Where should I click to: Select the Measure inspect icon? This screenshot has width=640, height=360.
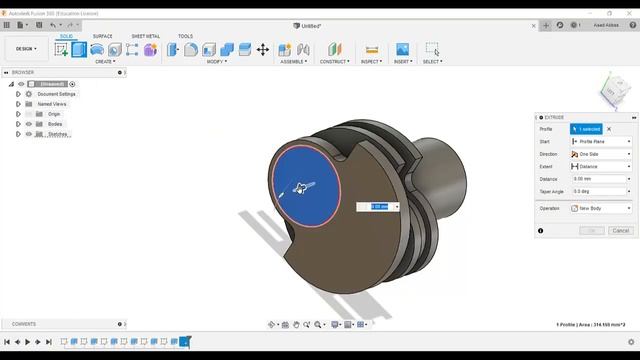pos(371,50)
